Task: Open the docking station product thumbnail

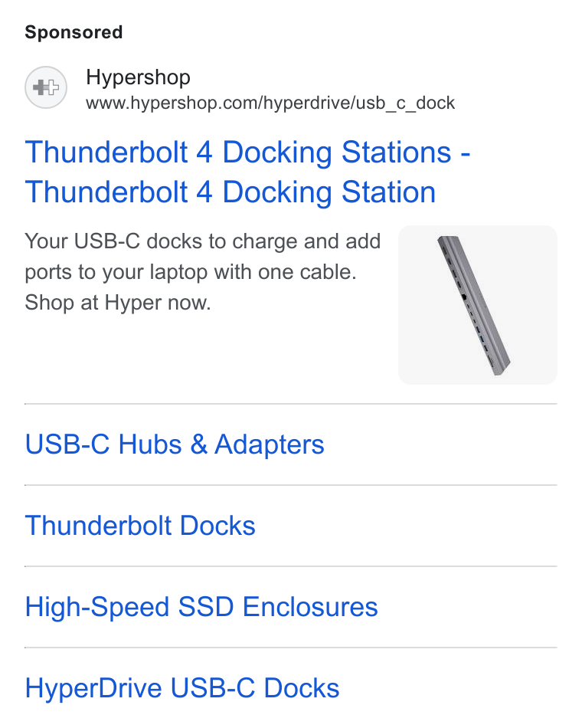Action: tap(478, 305)
